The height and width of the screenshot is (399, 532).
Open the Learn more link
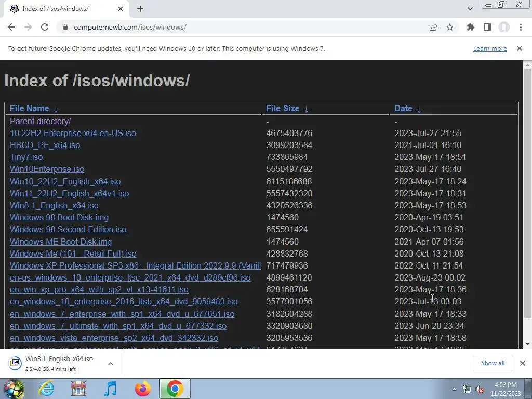[x=490, y=48]
